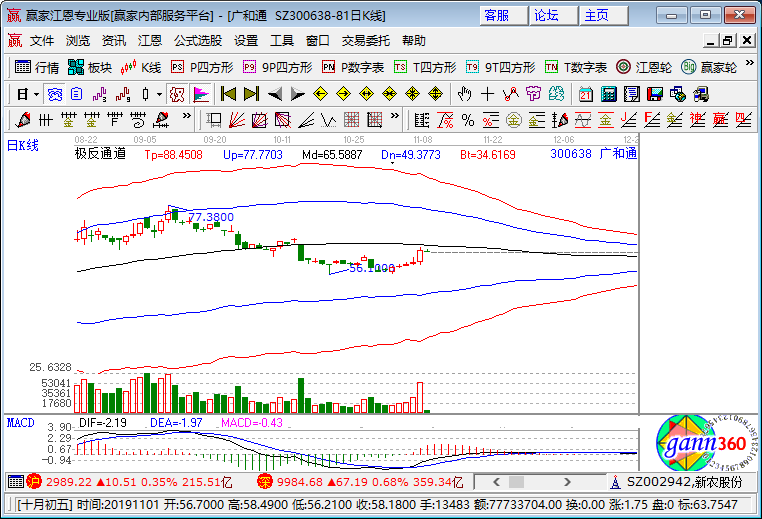762x519 pixels.
Task: Open the 交易委托 menu
Action: pos(365,41)
